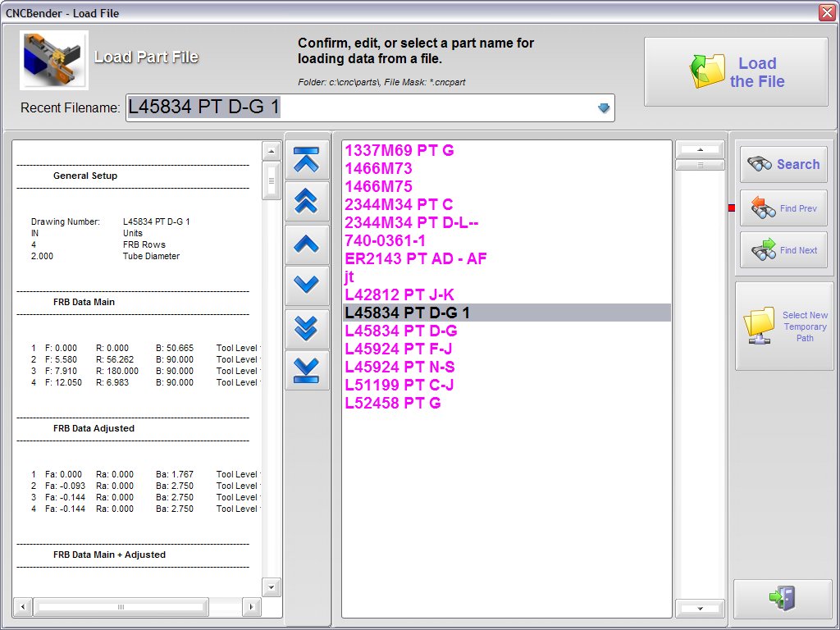
Task: Open the Recent Filename dropdown arrow
Action: [604, 107]
